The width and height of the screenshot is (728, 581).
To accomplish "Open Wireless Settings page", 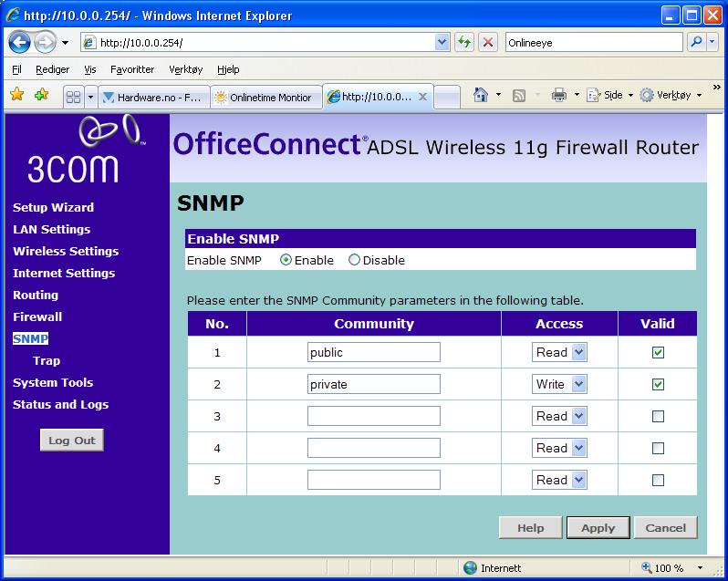I will [x=66, y=251].
